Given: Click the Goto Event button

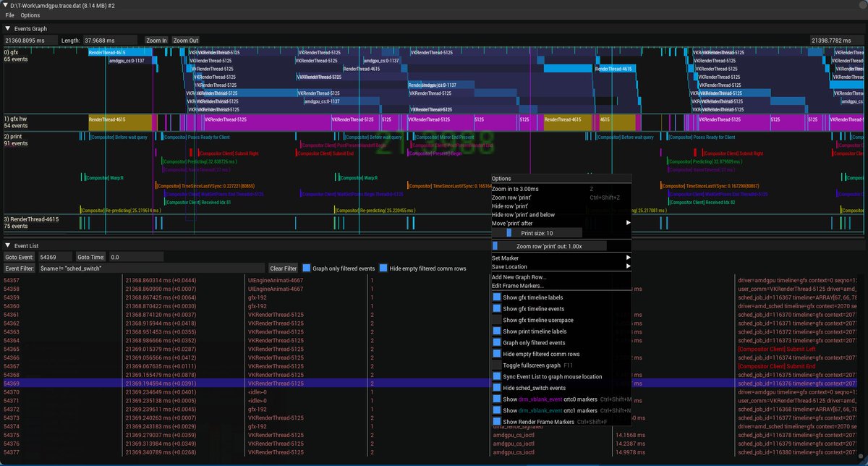Looking at the screenshot, I should click(x=20, y=257).
